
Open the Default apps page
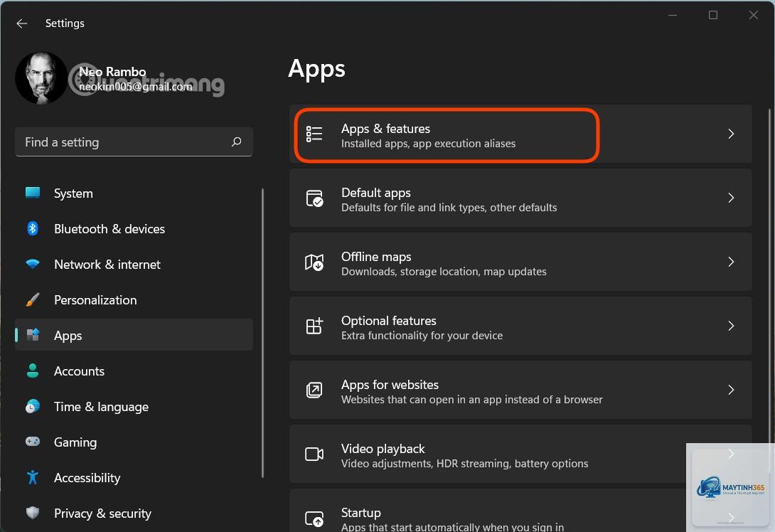click(x=520, y=198)
